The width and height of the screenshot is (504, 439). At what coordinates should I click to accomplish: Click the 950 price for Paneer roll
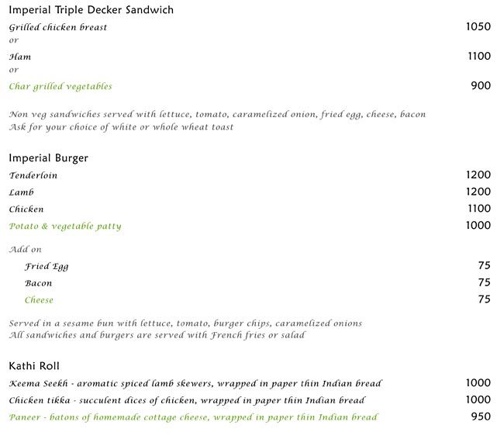[481, 417]
